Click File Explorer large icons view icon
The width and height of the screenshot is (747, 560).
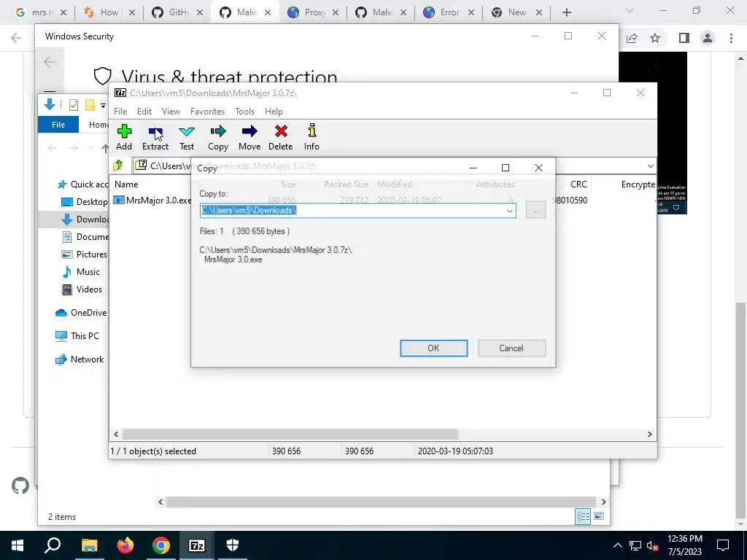(599, 516)
